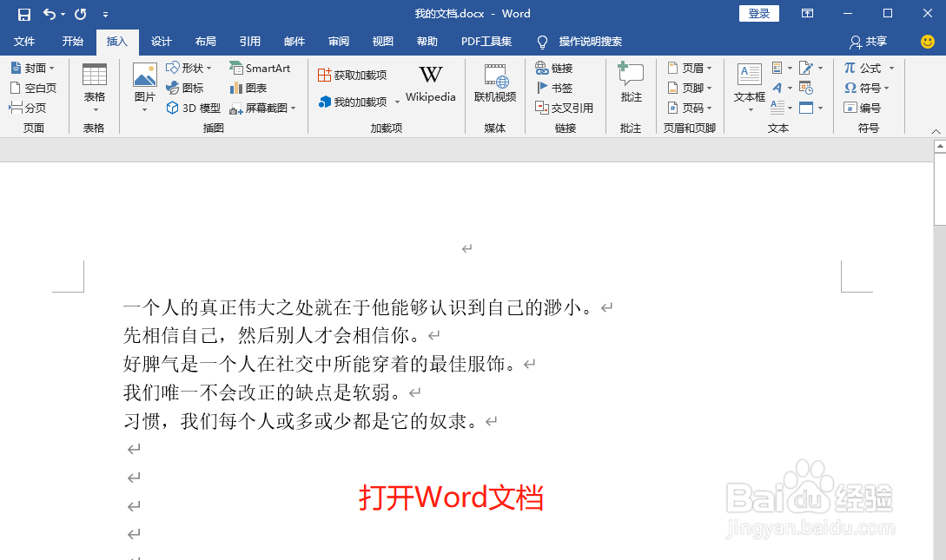Click the smiley feedback icon

927,42
